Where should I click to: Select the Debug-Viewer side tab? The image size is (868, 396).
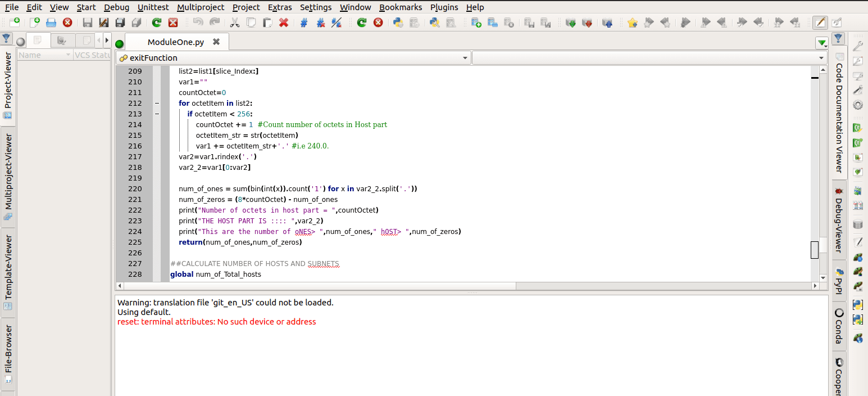[838, 222]
